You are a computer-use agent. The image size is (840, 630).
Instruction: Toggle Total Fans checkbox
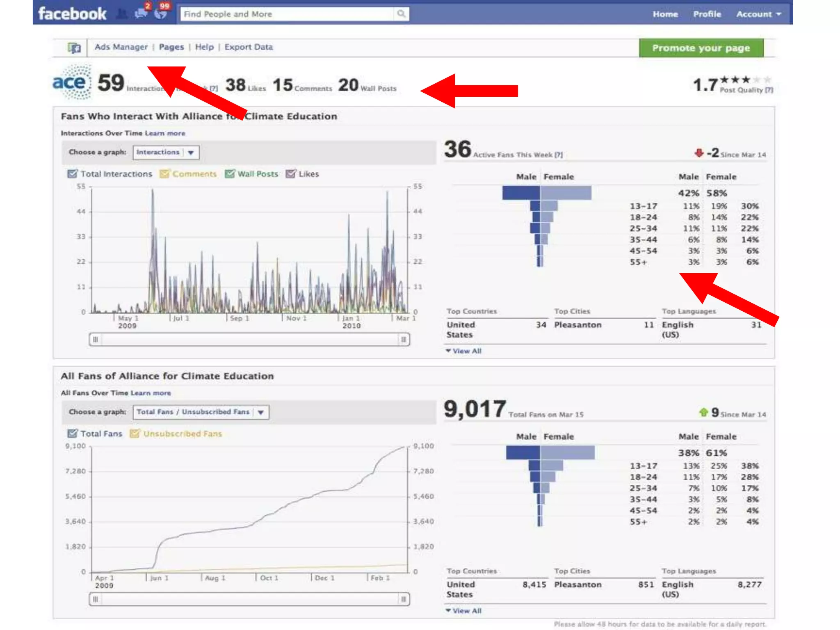click(72, 434)
